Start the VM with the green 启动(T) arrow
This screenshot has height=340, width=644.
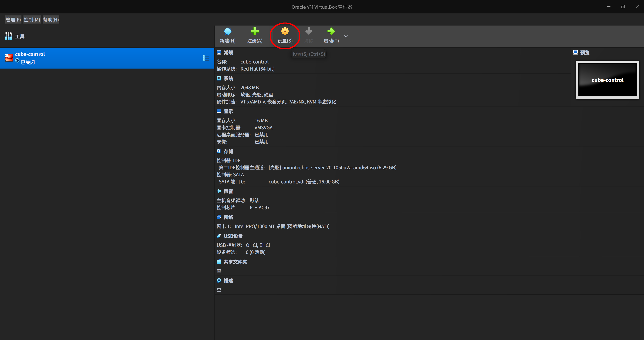point(331,36)
